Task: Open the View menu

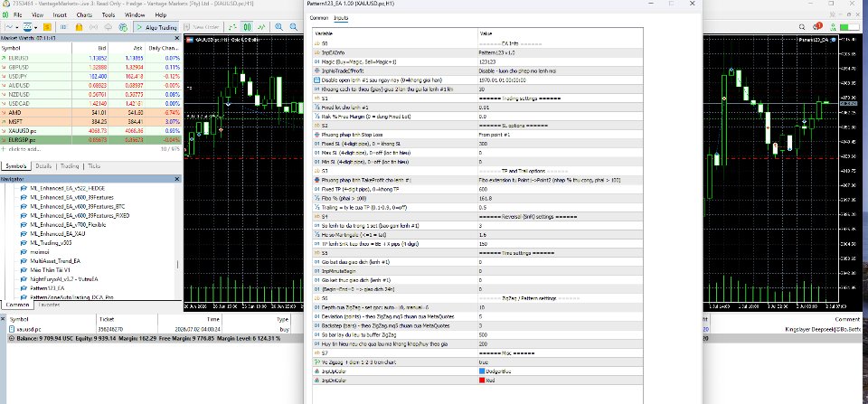Action: click(x=38, y=15)
